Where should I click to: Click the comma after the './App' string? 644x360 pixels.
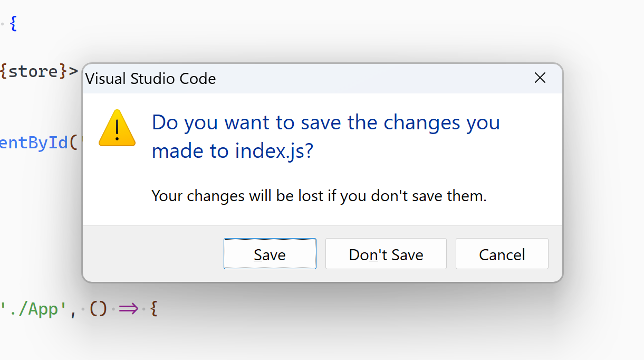click(x=73, y=311)
